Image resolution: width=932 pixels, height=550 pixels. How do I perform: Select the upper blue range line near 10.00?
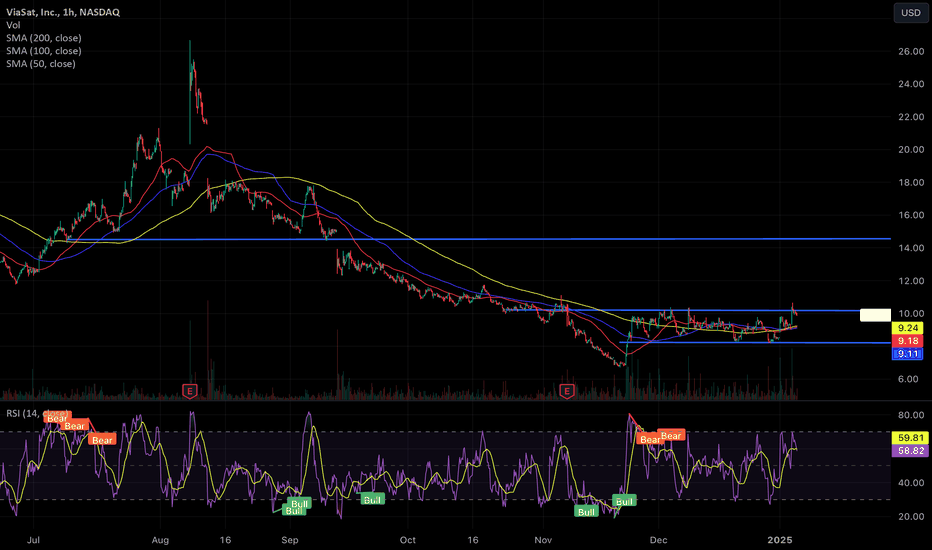coord(698,310)
